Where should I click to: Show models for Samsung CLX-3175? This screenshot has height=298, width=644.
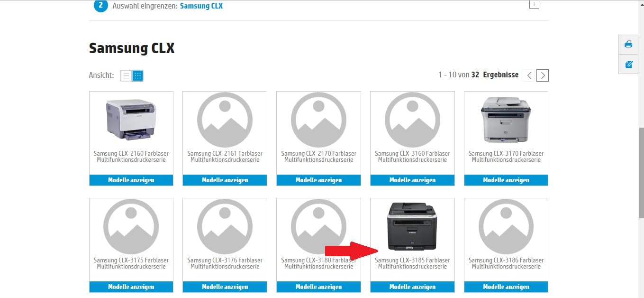(131, 287)
